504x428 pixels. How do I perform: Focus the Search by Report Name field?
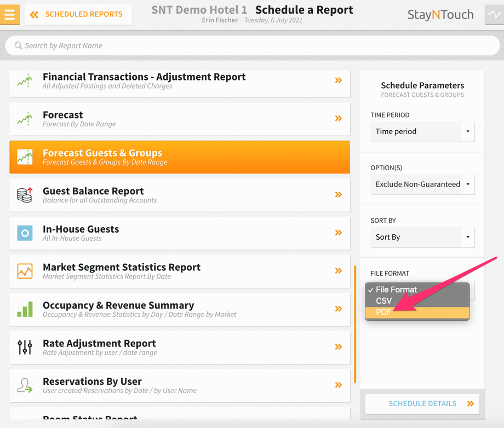(253, 45)
